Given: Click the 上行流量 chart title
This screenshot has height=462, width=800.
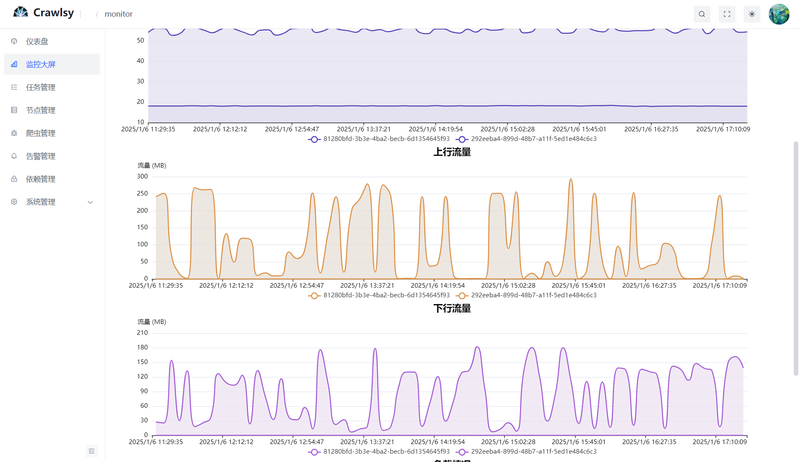Looking at the screenshot, I should coord(452,152).
